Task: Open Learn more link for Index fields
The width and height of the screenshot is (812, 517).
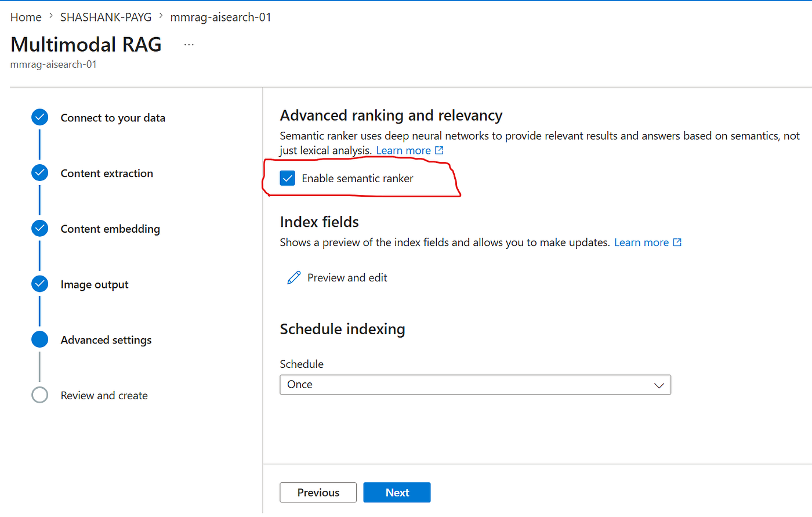Action: tap(641, 243)
